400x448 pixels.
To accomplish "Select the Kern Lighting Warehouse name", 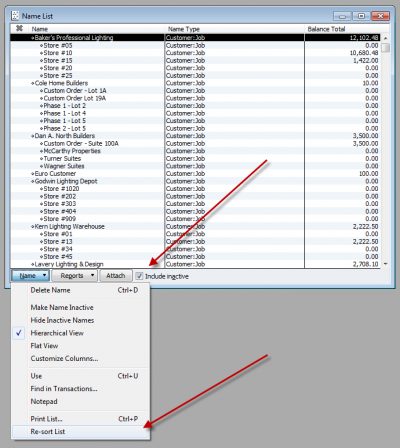I will pyautogui.click(x=69, y=226).
